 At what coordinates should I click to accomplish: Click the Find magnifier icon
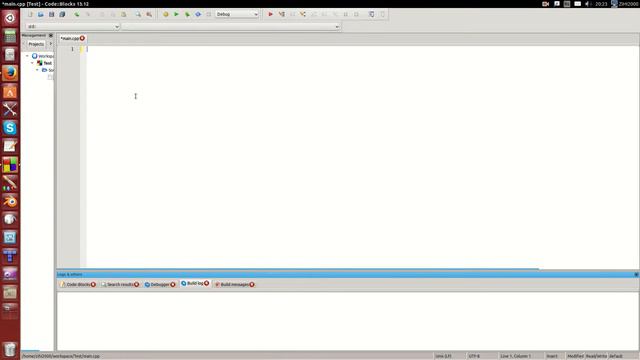138,14
